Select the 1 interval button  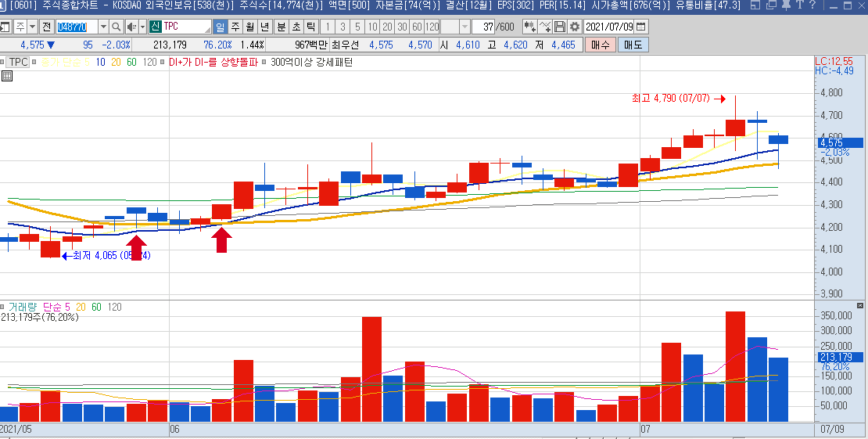point(328,27)
